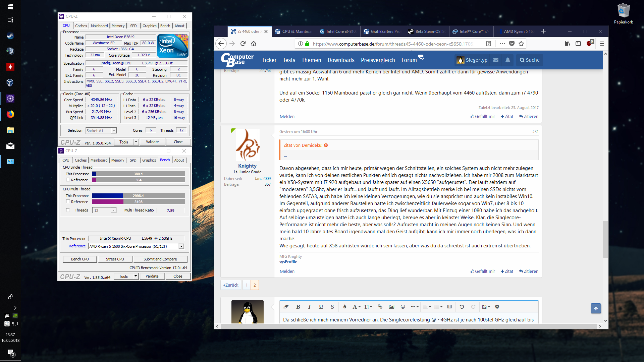Tick the Threads checkbox in Bench tab
Viewport: 644px width, 362px height.
pos(68,210)
